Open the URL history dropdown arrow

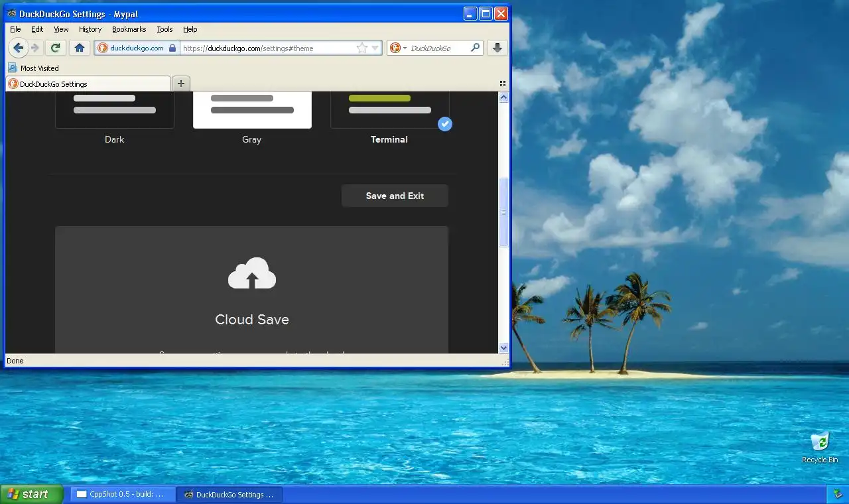pos(375,48)
